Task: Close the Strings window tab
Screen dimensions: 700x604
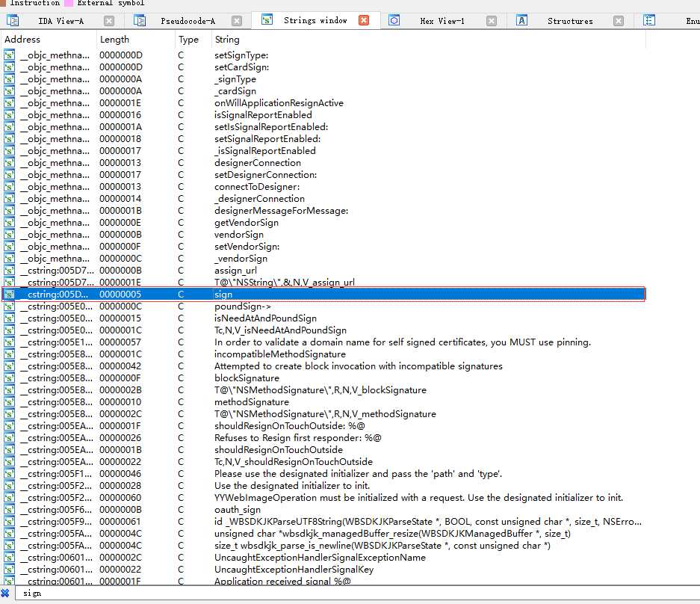Action: tap(364, 20)
